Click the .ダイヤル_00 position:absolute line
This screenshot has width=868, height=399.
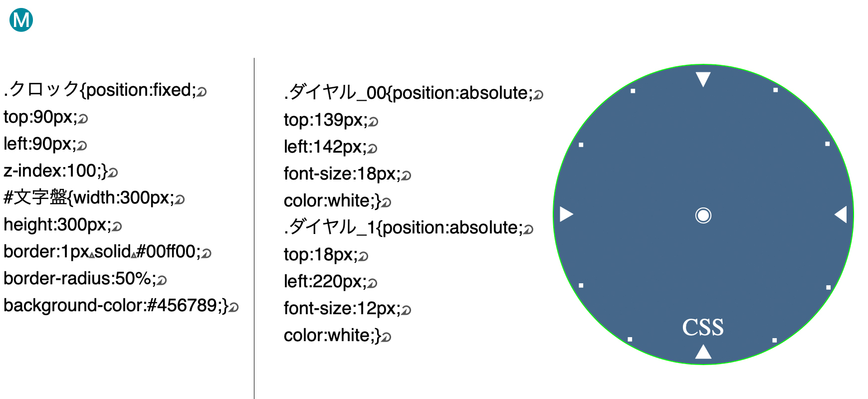coord(414,93)
